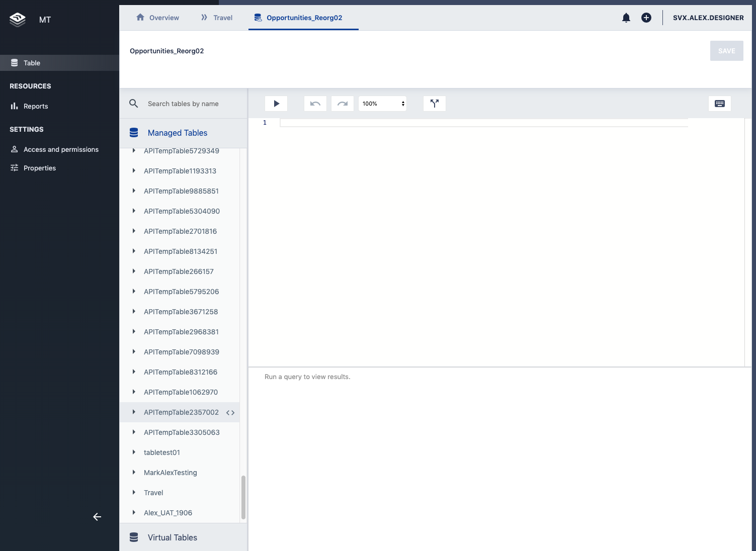756x551 pixels.
Task: Click code brackets icon beside APITempTable2357002
Action: coord(230,413)
